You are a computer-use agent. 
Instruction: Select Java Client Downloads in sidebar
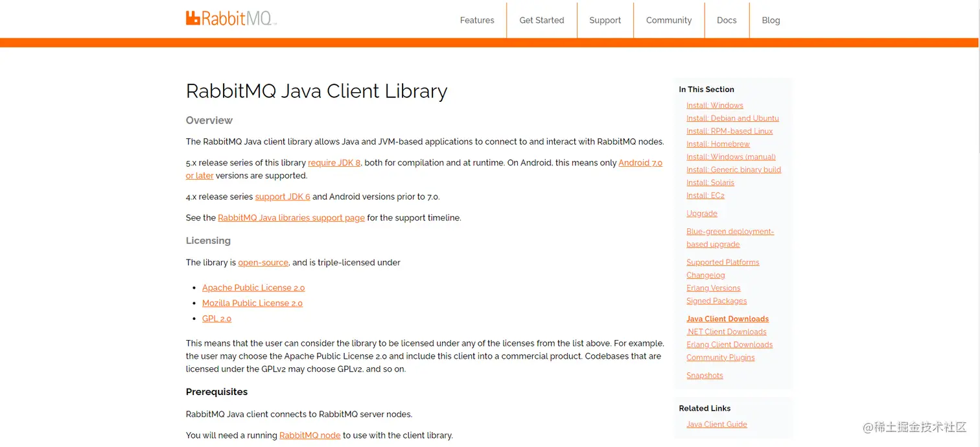[727, 319]
